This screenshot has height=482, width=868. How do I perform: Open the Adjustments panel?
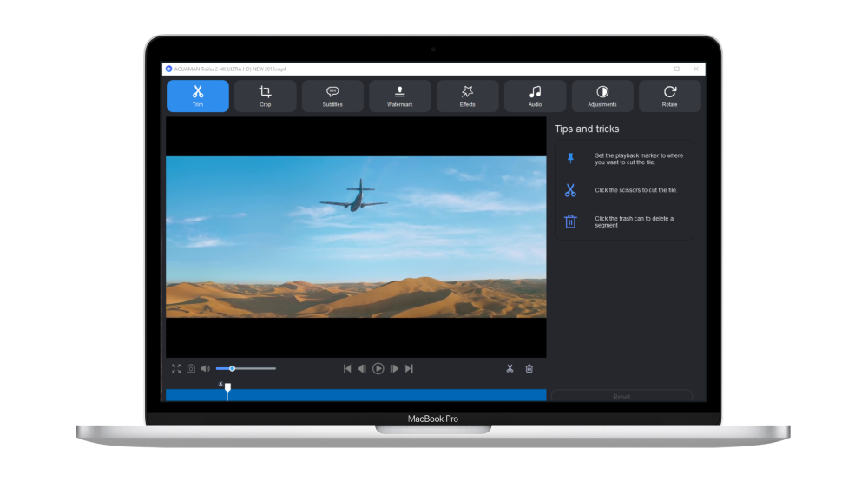(602, 96)
